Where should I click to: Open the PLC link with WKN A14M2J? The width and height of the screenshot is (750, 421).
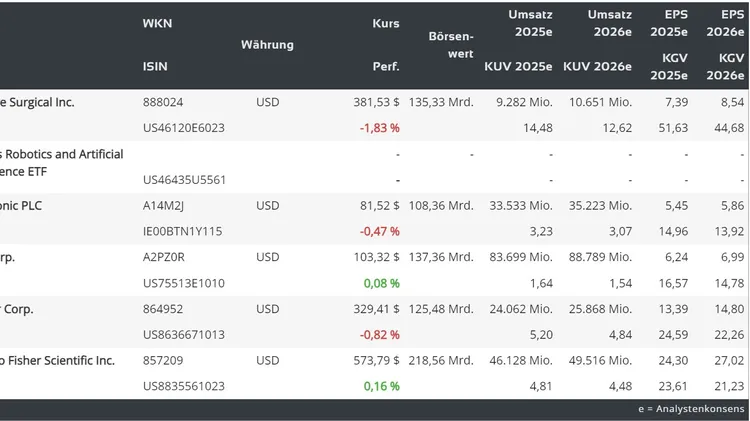point(21,206)
